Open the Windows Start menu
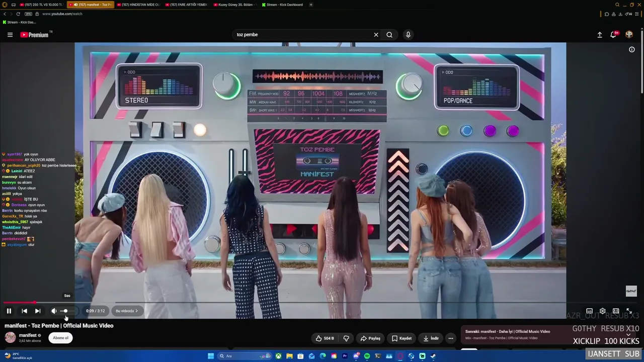 (x=211, y=356)
